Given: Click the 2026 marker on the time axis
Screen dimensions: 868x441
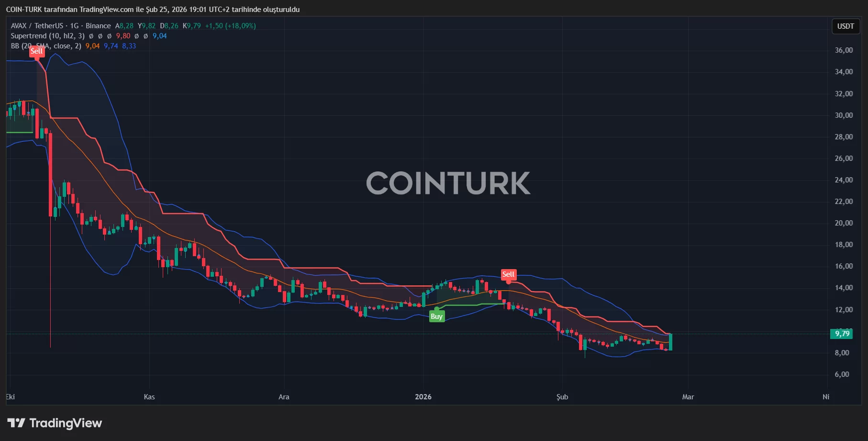Looking at the screenshot, I should point(423,397).
